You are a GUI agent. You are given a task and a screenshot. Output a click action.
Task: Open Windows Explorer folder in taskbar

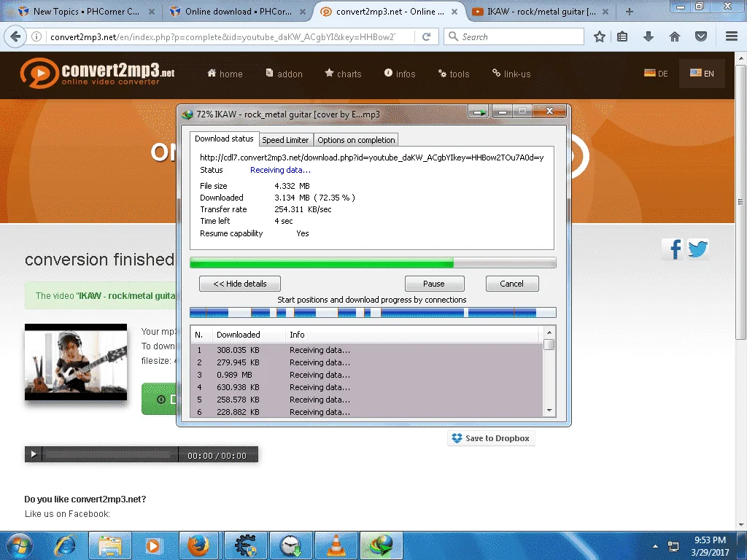pyautogui.click(x=109, y=545)
